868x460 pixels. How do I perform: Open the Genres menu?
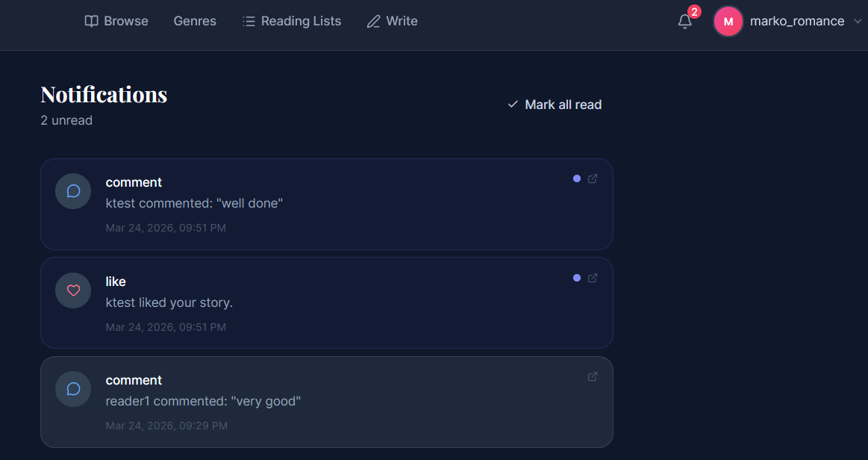[x=195, y=22]
